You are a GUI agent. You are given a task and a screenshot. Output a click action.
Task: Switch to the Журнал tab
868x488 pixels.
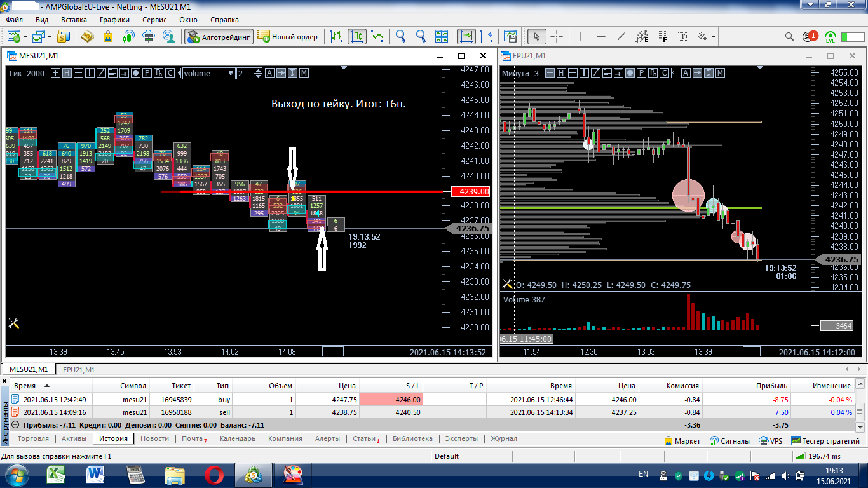coord(504,439)
